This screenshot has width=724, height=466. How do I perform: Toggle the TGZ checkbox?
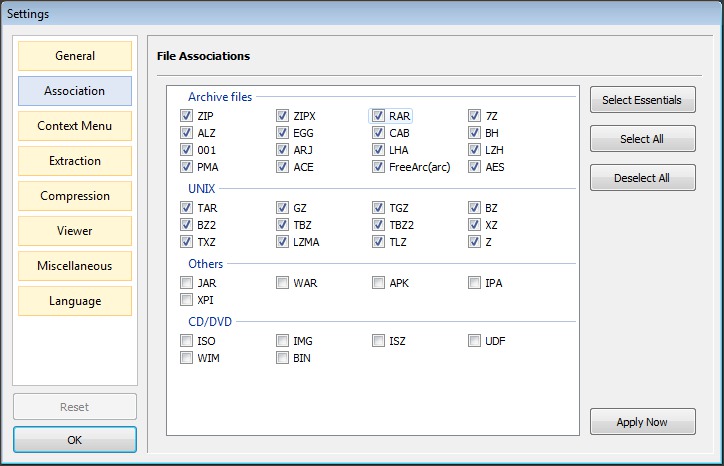(379, 208)
